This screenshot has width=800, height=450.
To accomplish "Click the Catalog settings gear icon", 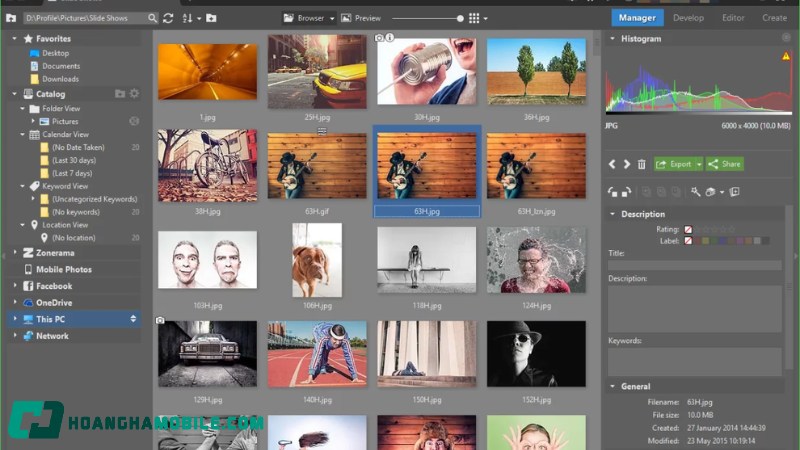I will coord(134,94).
